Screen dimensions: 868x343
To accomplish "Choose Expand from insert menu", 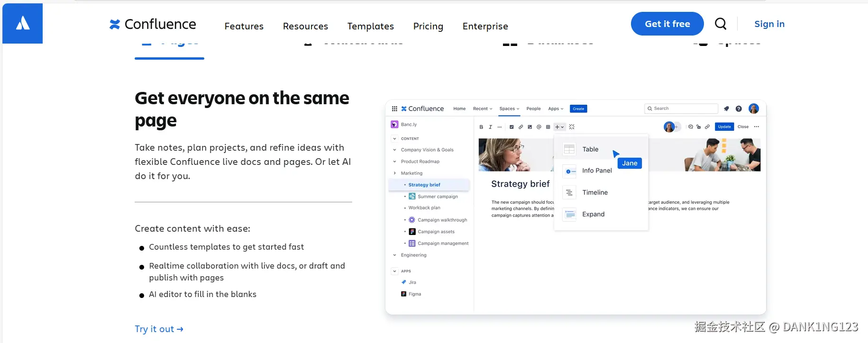I will click(601, 214).
